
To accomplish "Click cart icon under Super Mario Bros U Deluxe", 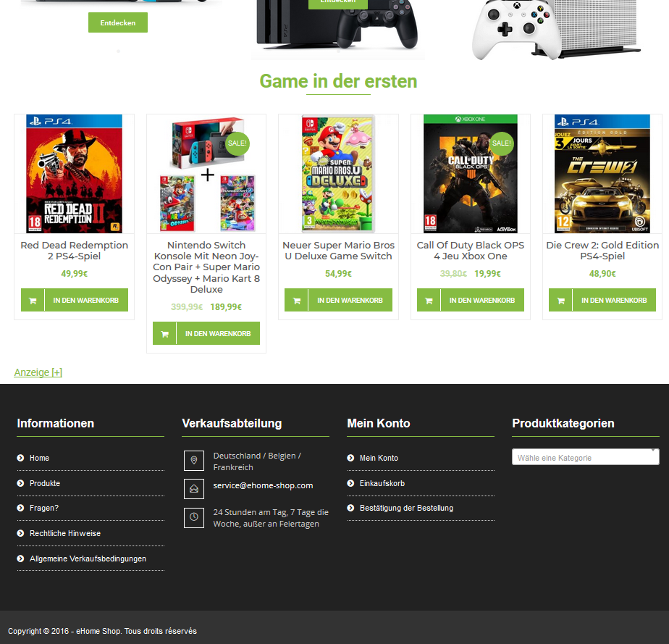I will pos(297,301).
